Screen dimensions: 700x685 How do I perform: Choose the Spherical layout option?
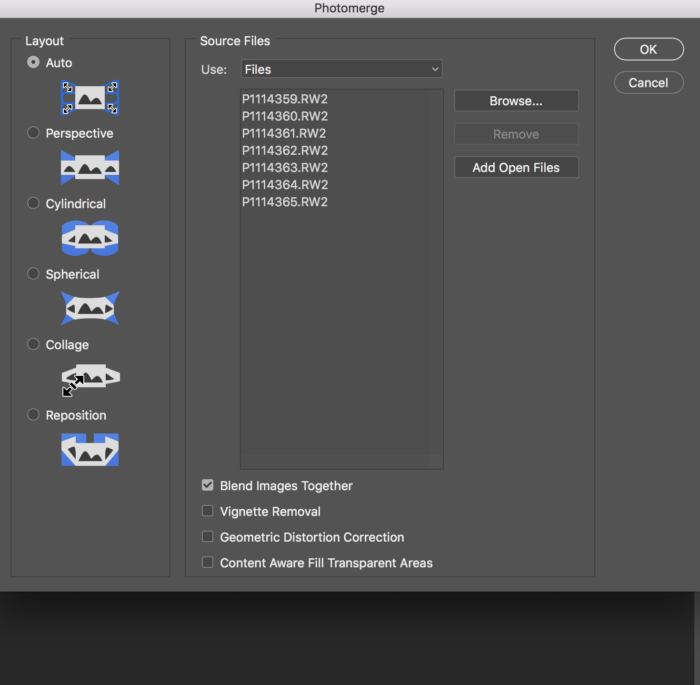(x=33, y=274)
